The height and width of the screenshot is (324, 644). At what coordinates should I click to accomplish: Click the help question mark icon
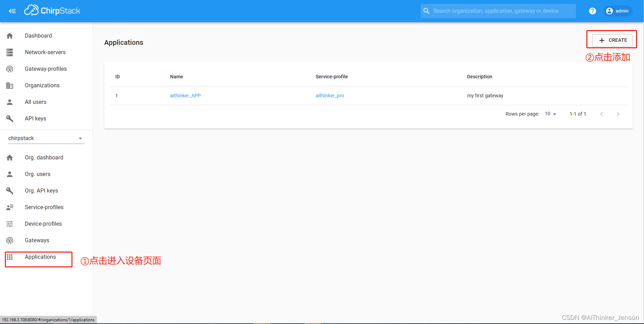pyautogui.click(x=593, y=11)
